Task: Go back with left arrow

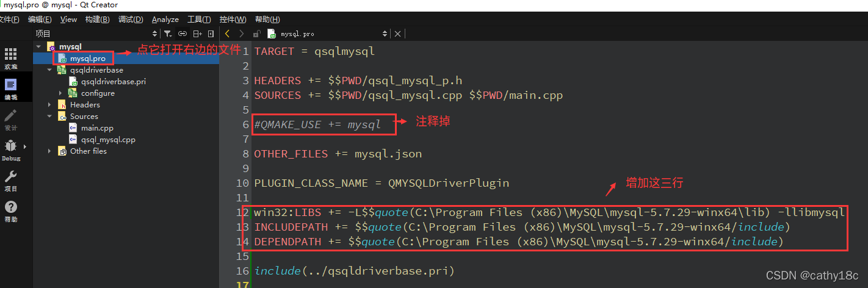Action: coord(227,34)
